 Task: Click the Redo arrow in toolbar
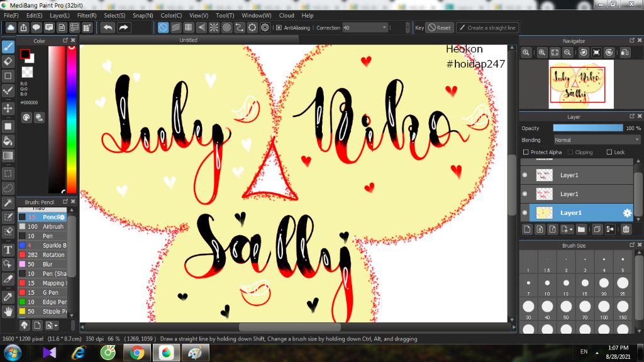(123, 28)
